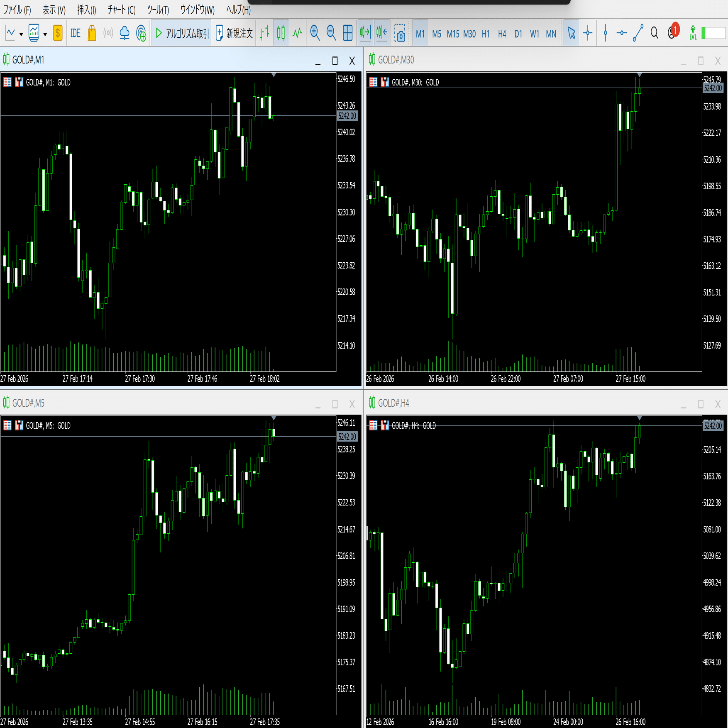Viewport: 728px width, 728px height.
Task: Switch to the M15 timeframe
Action: [x=453, y=33]
